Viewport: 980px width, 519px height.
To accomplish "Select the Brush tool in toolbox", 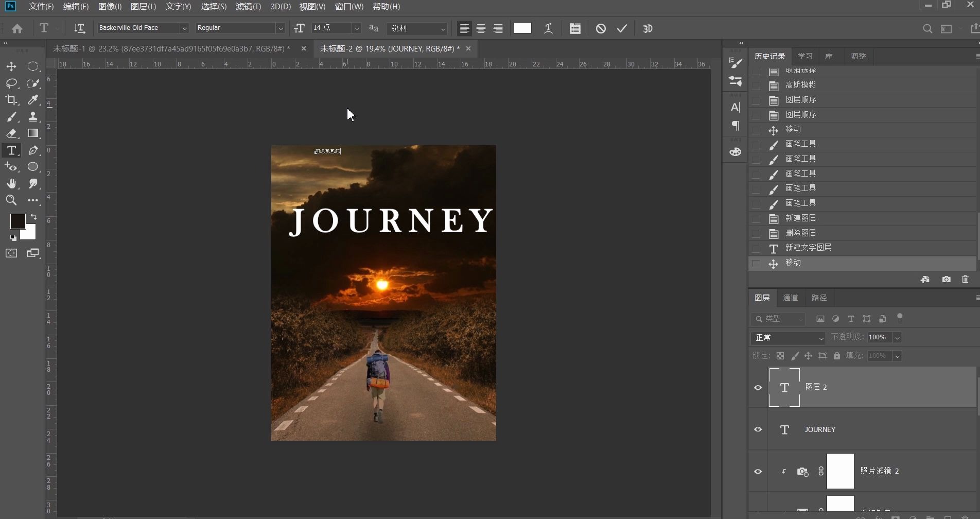I will tap(11, 117).
